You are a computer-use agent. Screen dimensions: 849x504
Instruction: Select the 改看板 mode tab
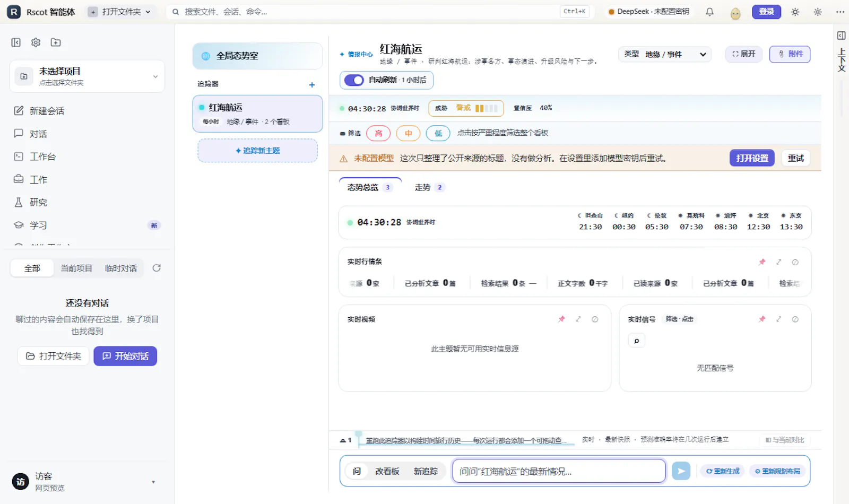pyautogui.click(x=387, y=471)
